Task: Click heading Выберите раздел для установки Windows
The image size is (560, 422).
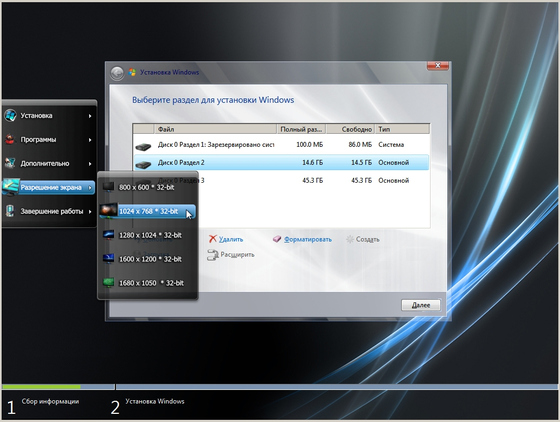Action: [213, 100]
